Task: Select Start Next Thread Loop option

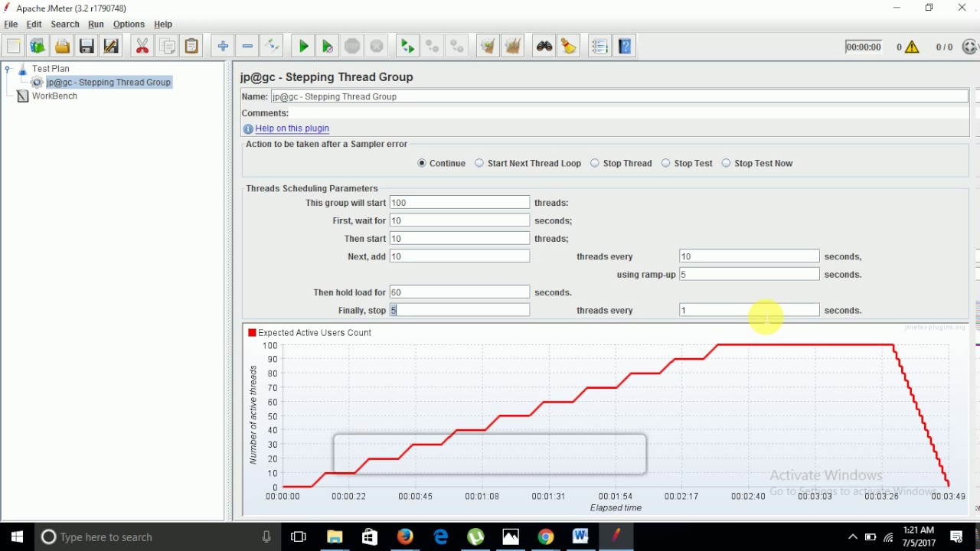Action: 479,163
